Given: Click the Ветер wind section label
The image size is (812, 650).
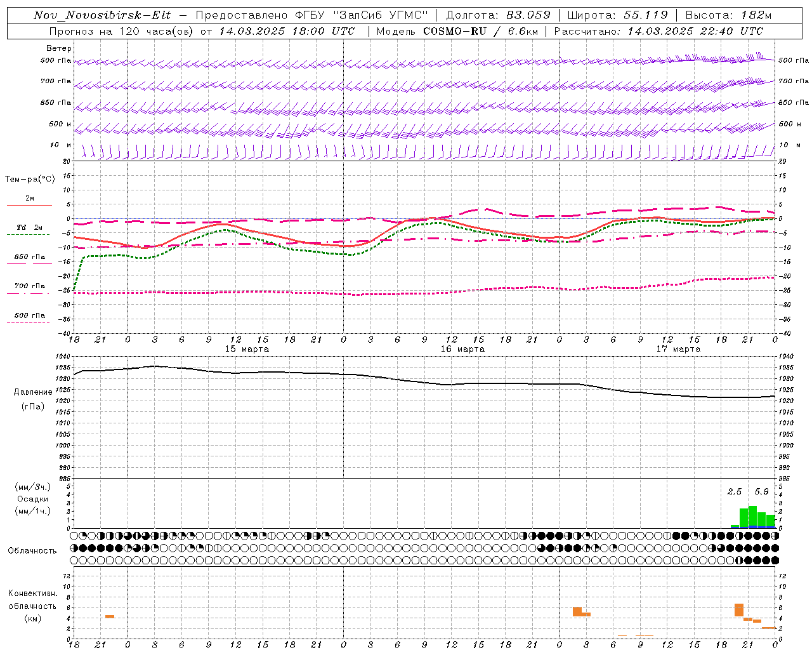Looking at the screenshot, I should click(x=59, y=48).
